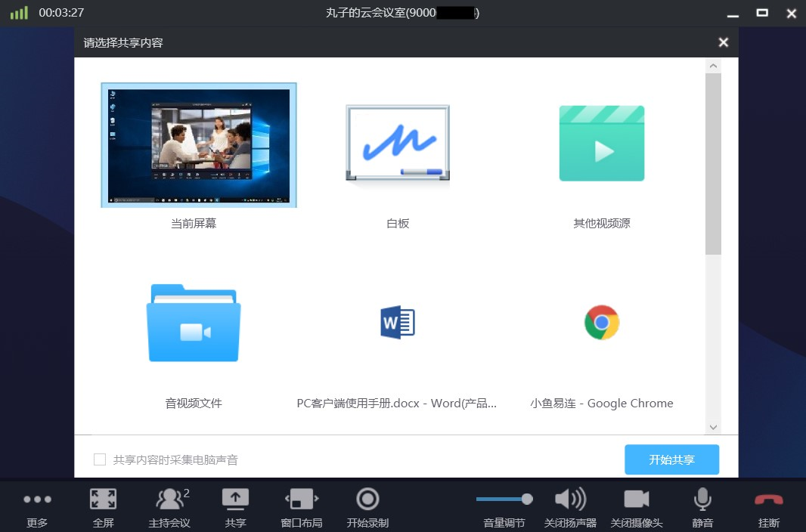
Task: Select the Google Chrome window icon
Action: click(602, 323)
